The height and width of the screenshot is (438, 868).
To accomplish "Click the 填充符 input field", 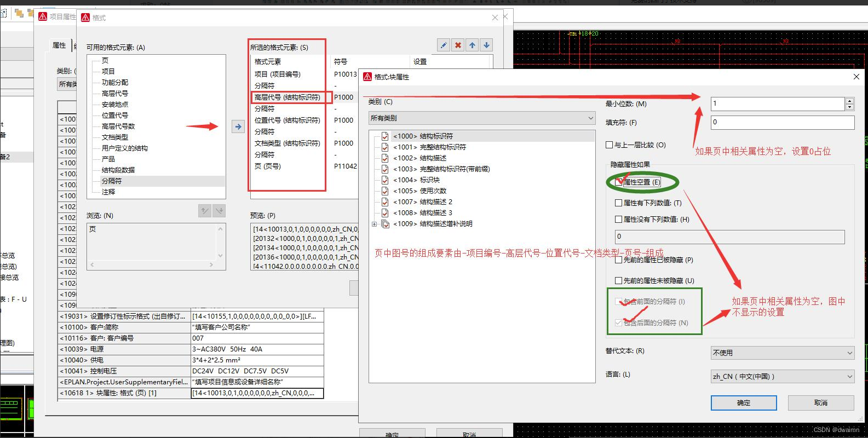I will (x=782, y=123).
